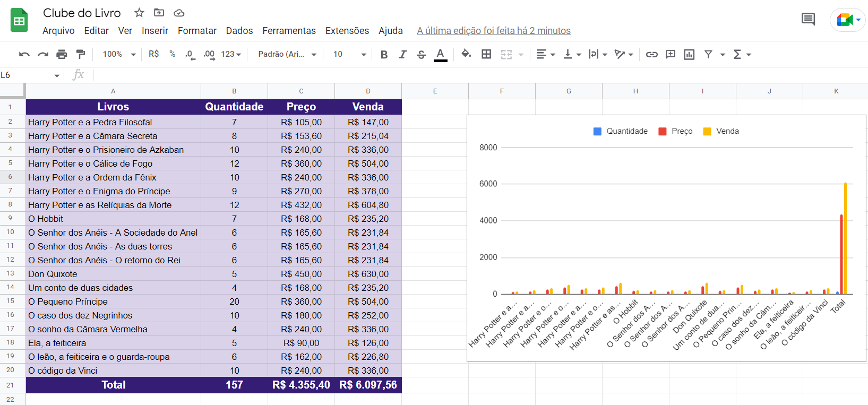Select the Livros header cell

tap(113, 107)
